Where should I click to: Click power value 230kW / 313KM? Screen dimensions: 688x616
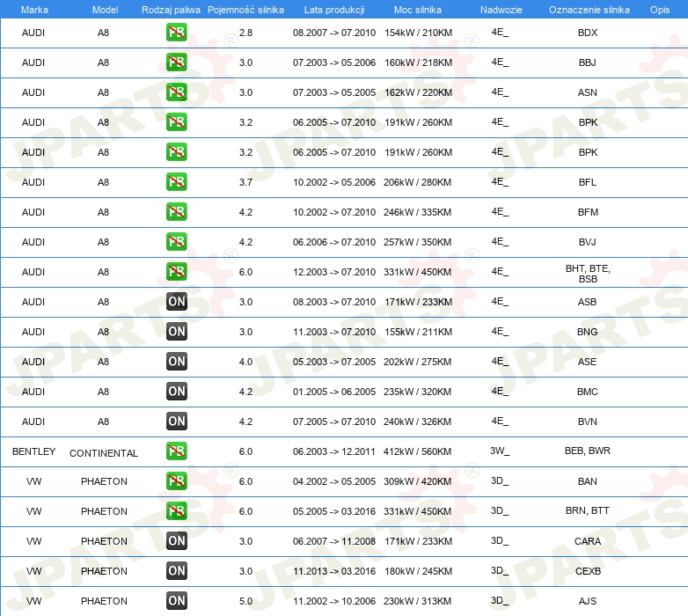click(x=417, y=601)
